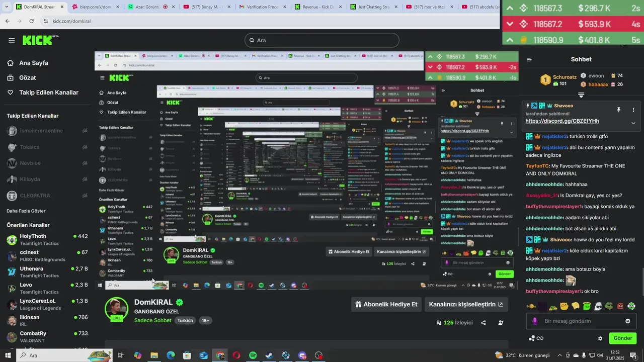
Task: Open the pinned discord.gg/CBZEfYHh link
Action: tap(562, 121)
